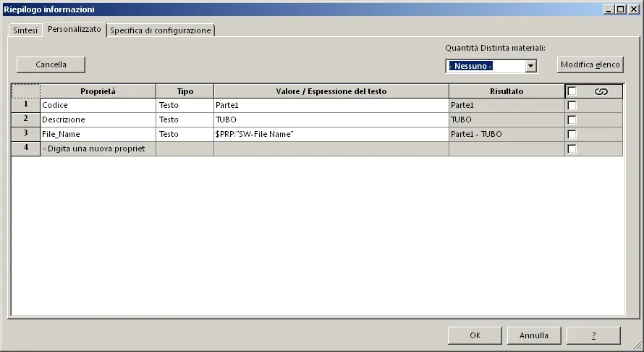Toggle the header select-all checkbox
The width and height of the screenshot is (644, 352).
click(572, 91)
